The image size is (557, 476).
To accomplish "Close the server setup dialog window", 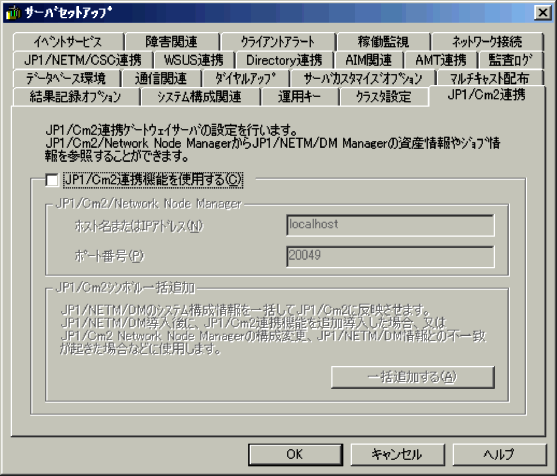I will pyautogui.click(x=543, y=13).
